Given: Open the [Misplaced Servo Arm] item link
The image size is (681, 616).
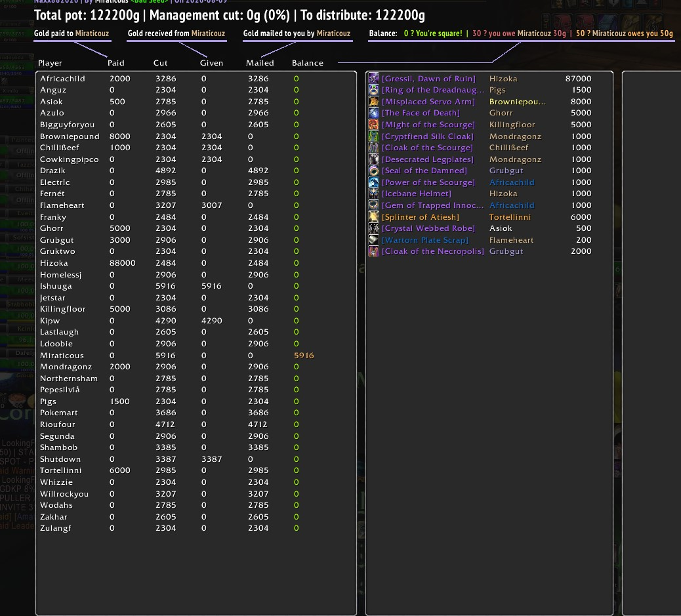Looking at the screenshot, I should pos(428,102).
